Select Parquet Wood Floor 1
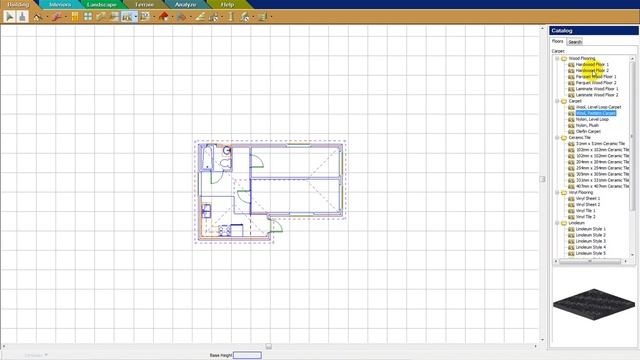This screenshot has height=360, width=640. [x=596, y=77]
